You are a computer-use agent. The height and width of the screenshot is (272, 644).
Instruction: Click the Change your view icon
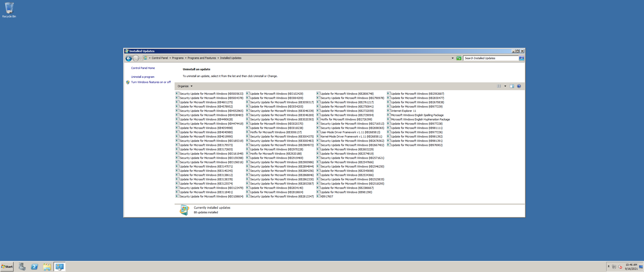pos(499,86)
